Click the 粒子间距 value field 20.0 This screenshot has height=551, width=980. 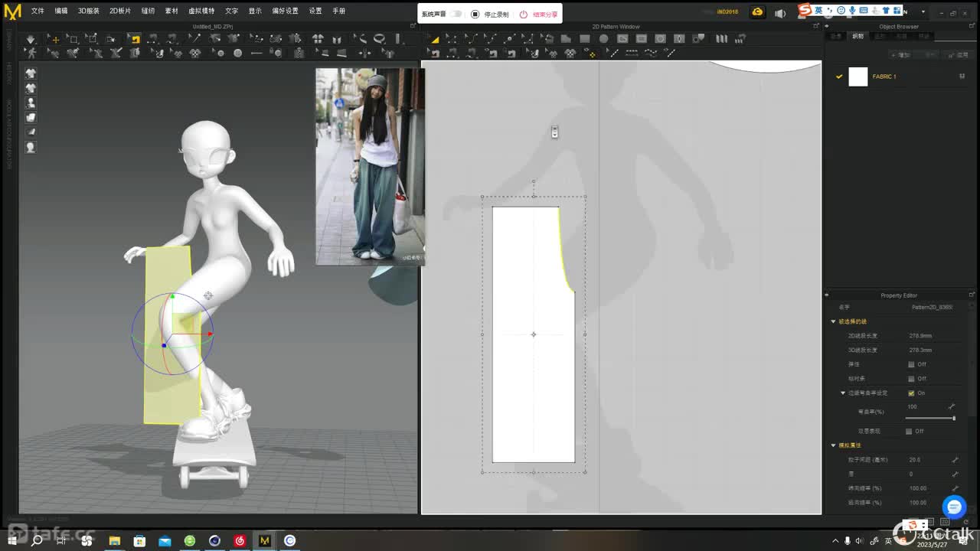click(915, 460)
